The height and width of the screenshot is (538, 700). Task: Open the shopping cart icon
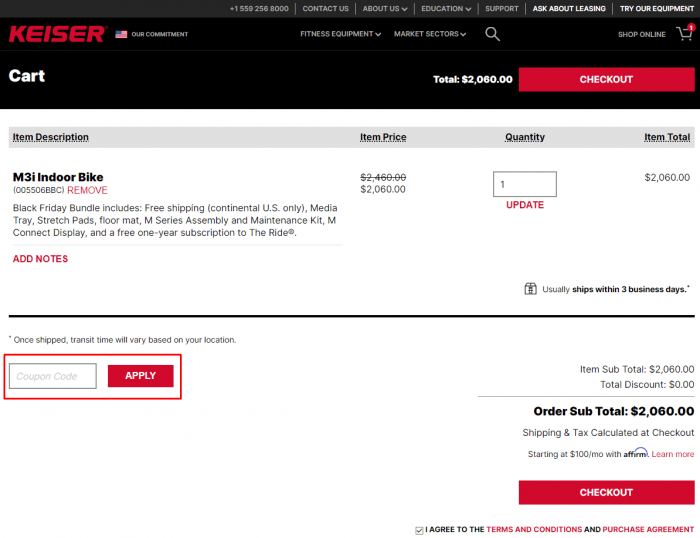[685, 33]
